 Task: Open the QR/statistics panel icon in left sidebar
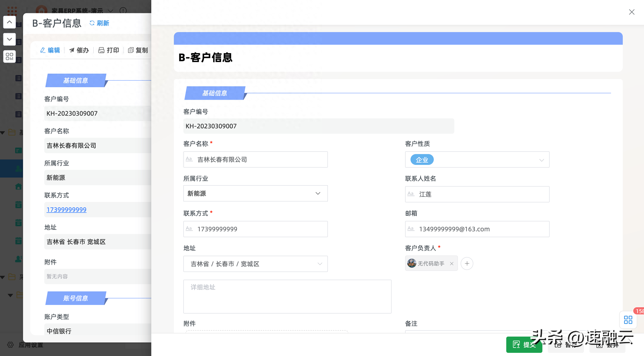point(9,56)
